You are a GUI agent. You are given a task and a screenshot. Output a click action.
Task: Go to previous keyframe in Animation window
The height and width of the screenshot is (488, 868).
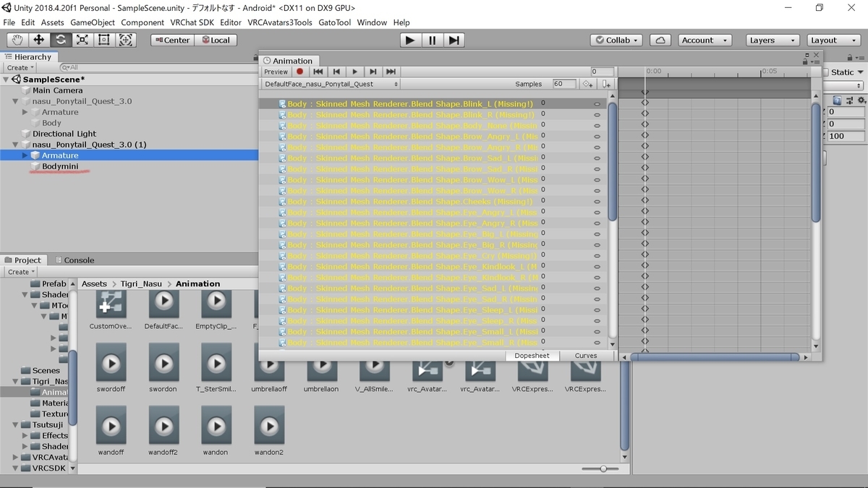(336, 72)
